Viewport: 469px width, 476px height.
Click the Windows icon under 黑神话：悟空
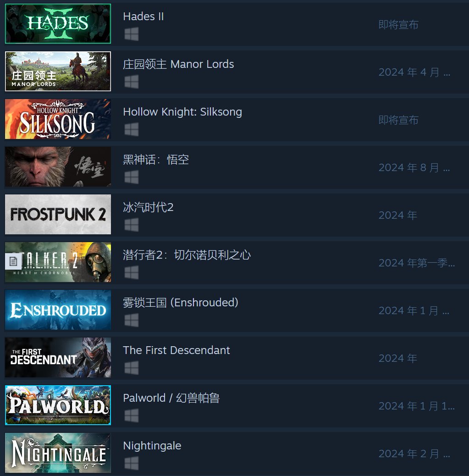click(132, 177)
